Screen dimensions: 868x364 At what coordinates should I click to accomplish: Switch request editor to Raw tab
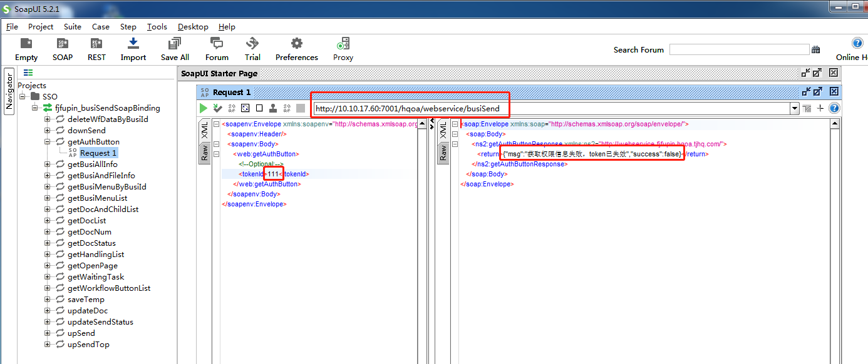click(x=204, y=153)
